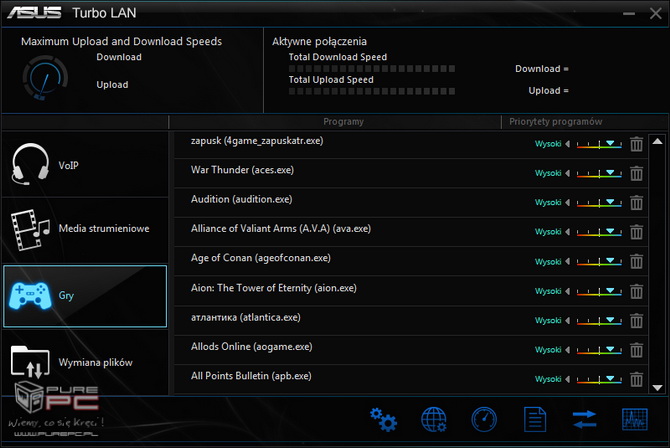The height and width of the screenshot is (448, 670).
Task: Lower priority arrow for Aion
Action: point(567,291)
